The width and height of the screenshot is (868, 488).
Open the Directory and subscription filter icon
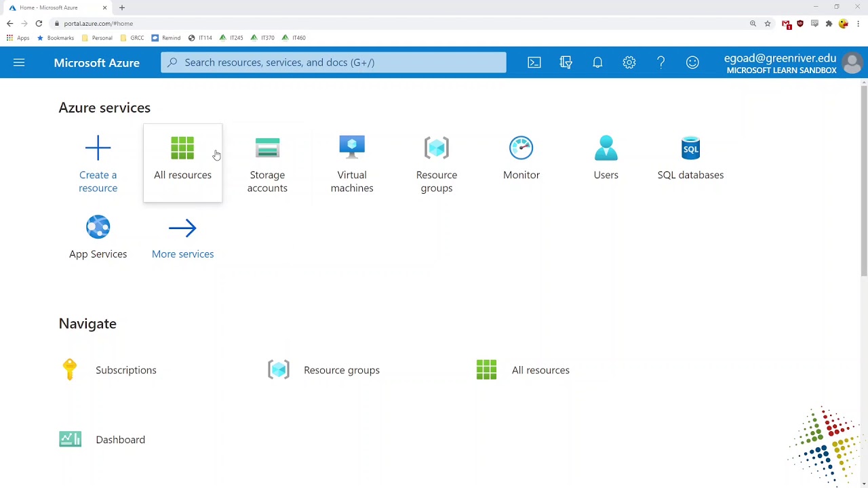pos(566,62)
